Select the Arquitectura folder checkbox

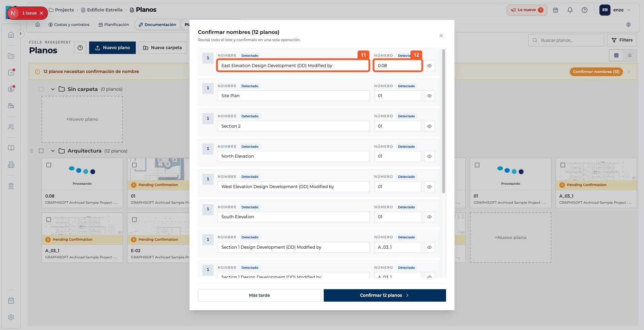[x=41, y=151]
